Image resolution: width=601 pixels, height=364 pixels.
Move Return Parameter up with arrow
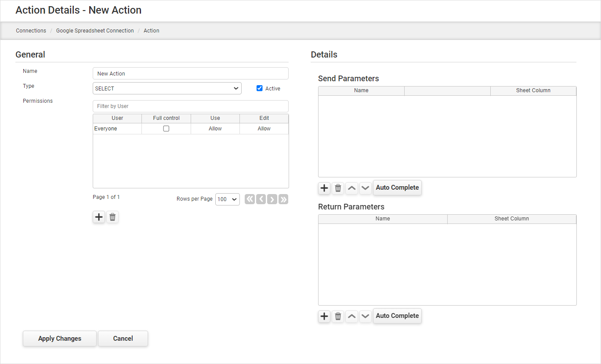(352, 316)
